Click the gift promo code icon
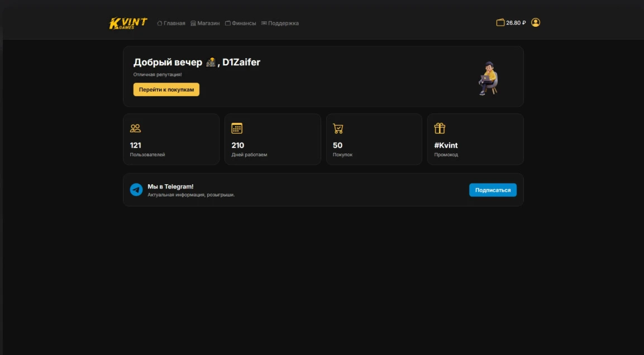This screenshot has width=644, height=355. point(440,128)
